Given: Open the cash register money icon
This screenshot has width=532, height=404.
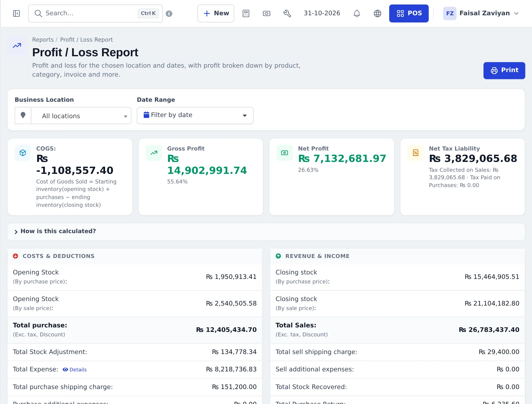Looking at the screenshot, I should [266, 13].
